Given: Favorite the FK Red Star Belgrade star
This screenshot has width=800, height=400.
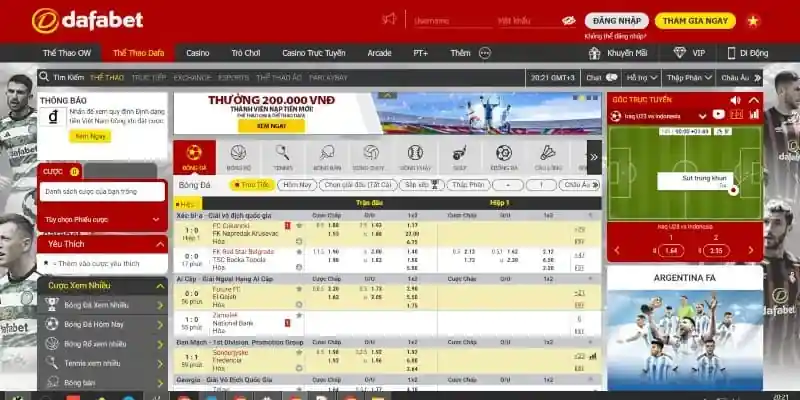Looking at the screenshot, I should click(x=299, y=252).
